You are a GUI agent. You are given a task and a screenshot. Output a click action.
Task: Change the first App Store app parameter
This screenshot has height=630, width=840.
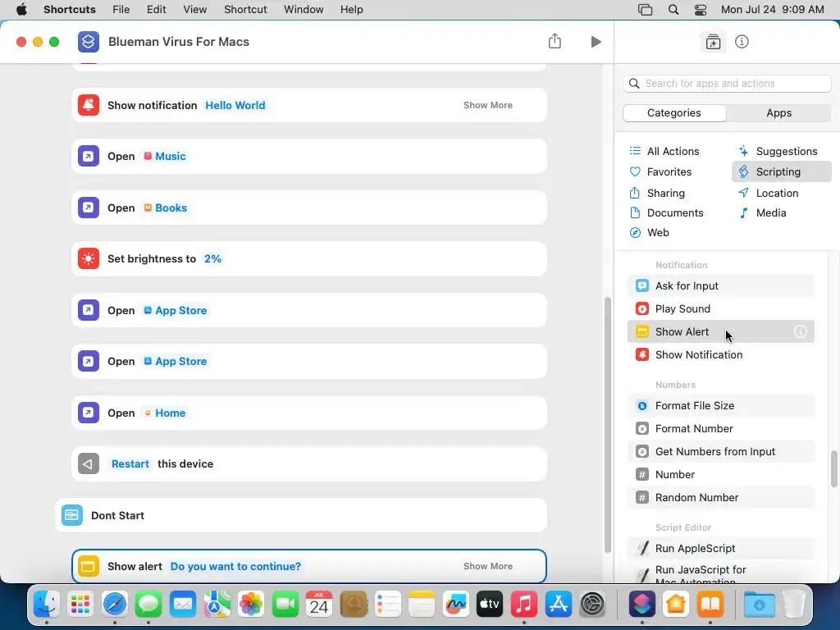176,310
